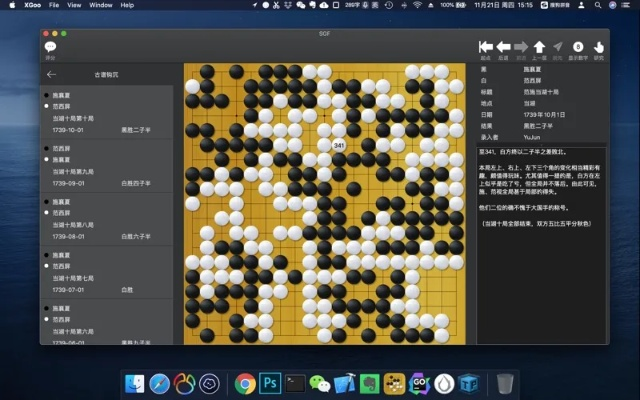
Task: Open Google Chrome from the Dock
Action: click(245, 384)
